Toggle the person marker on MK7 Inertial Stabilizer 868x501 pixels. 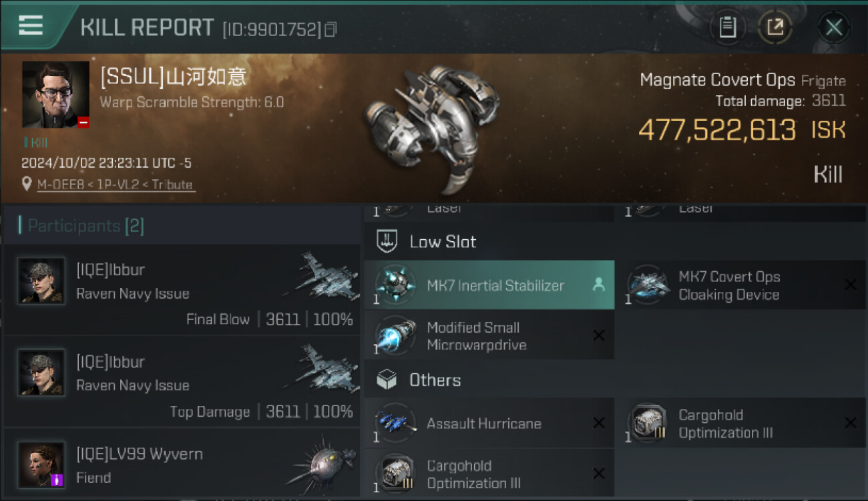pyautogui.click(x=598, y=285)
